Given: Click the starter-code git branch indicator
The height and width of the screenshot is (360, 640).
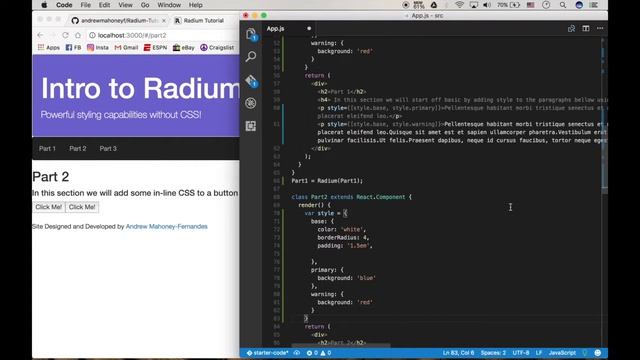Looking at the screenshot, I should 267,353.
